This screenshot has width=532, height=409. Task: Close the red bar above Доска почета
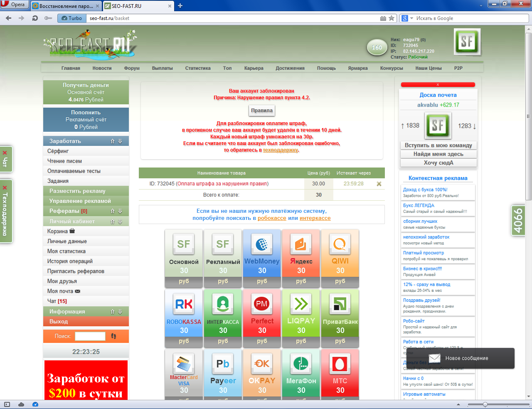click(x=438, y=85)
